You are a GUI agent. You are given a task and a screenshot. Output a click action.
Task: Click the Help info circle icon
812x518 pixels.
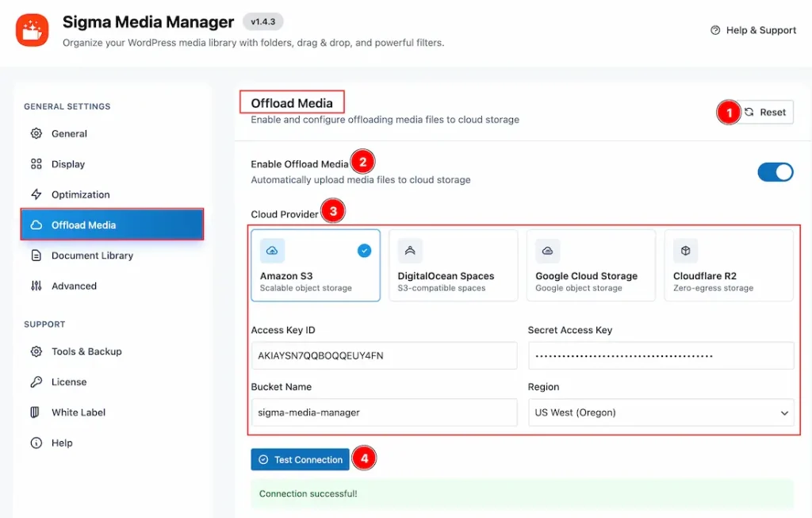[x=36, y=443]
